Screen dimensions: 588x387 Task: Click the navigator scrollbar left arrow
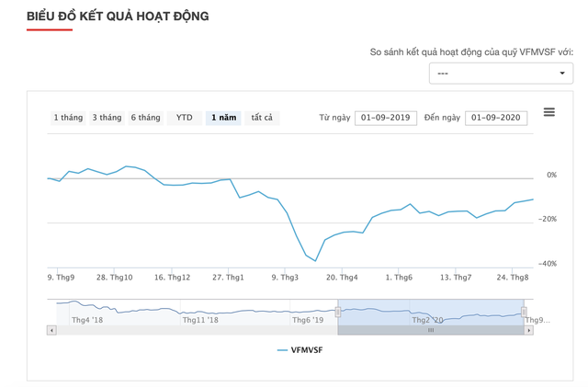click(51, 330)
